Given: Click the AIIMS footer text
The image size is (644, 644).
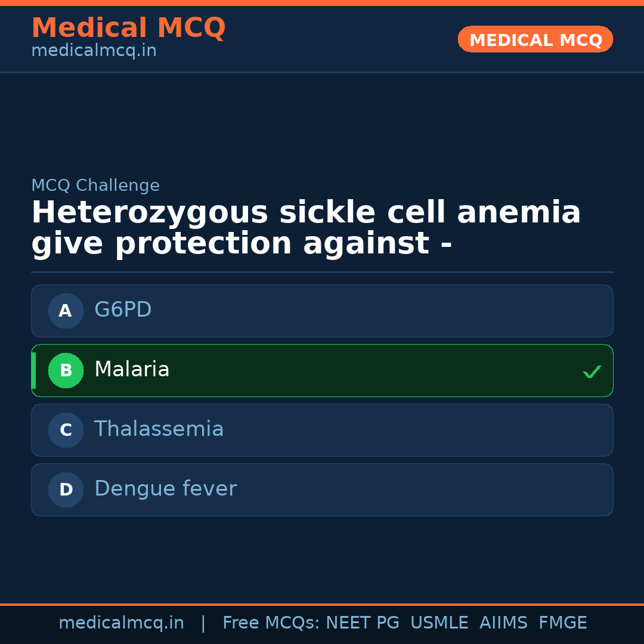Looking at the screenshot, I should (503, 623).
